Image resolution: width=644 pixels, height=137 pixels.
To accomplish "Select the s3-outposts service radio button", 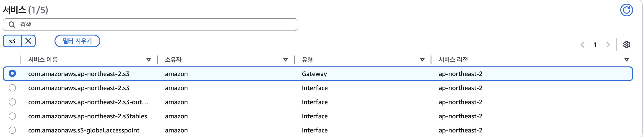I will point(12,102).
